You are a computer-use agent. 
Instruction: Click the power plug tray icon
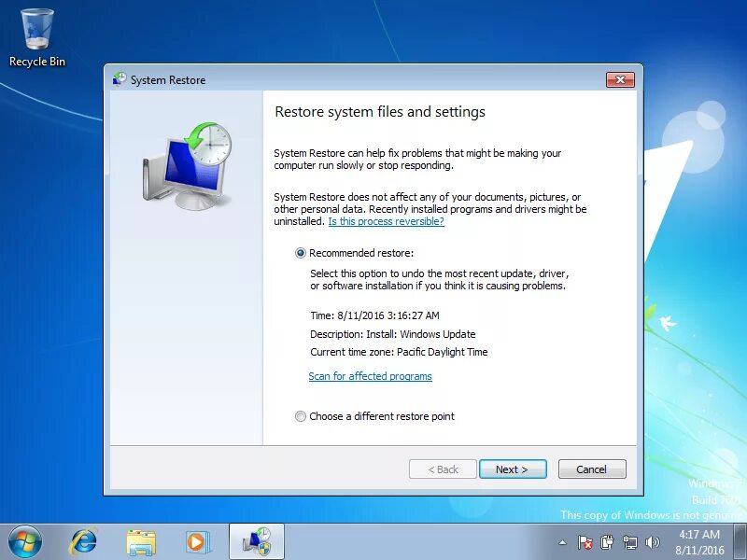click(607, 542)
